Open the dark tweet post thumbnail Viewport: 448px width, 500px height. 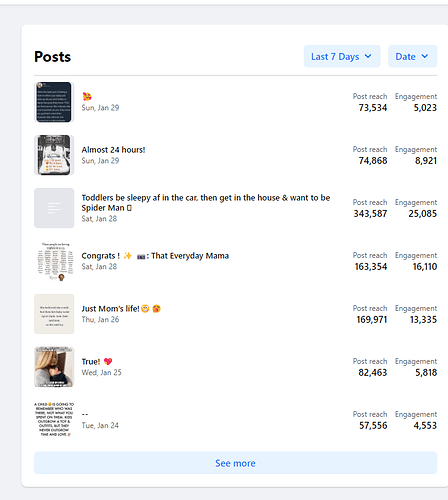pyautogui.click(x=54, y=102)
